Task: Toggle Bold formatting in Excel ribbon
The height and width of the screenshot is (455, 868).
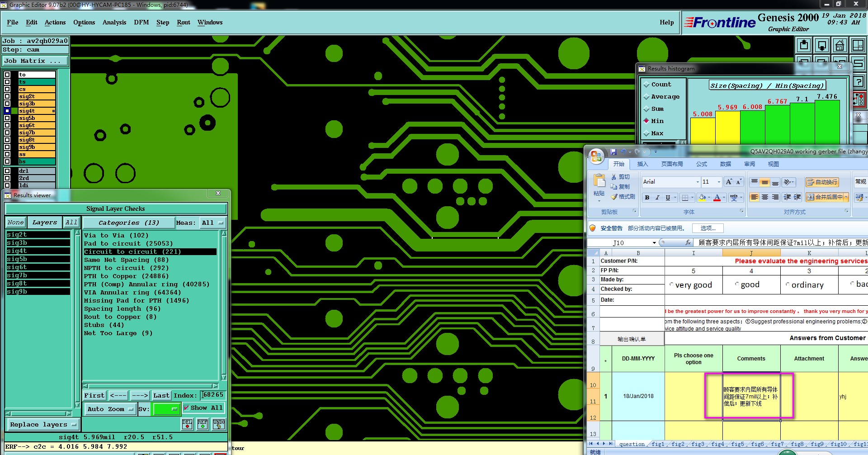Action: click(x=647, y=197)
